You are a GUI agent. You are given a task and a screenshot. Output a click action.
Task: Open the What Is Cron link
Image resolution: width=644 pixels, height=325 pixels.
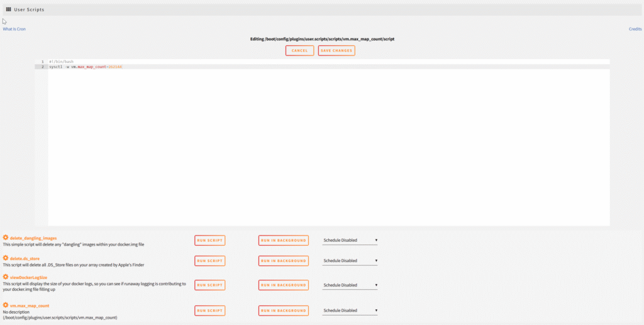click(x=14, y=29)
